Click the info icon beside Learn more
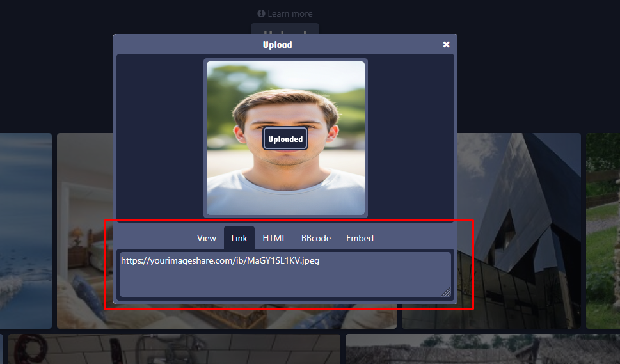The height and width of the screenshot is (364, 620). 261,13
